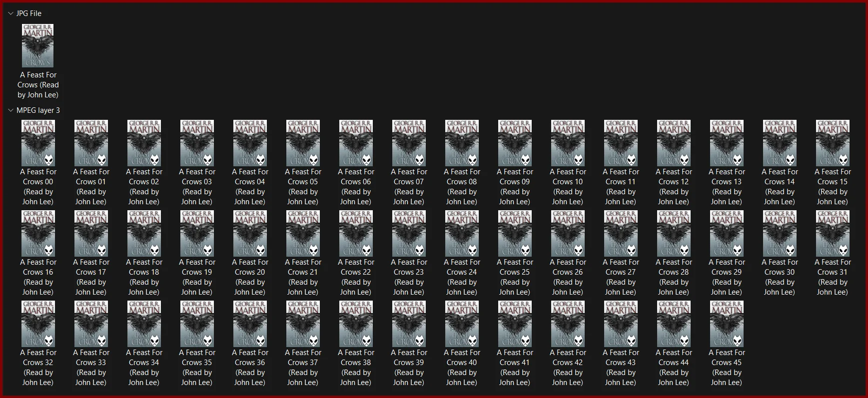Select the Crows 02 MP3 icon
Screen dimensions: 868x398
click(x=144, y=143)
